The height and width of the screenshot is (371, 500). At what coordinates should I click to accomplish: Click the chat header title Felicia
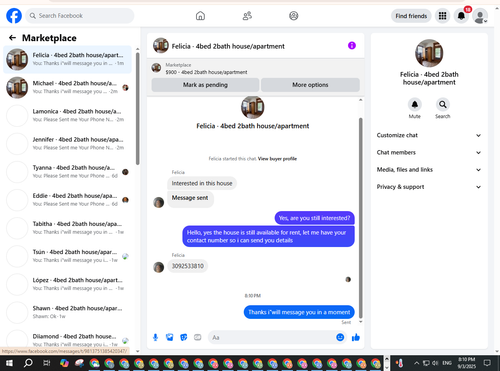coord(228,46)
